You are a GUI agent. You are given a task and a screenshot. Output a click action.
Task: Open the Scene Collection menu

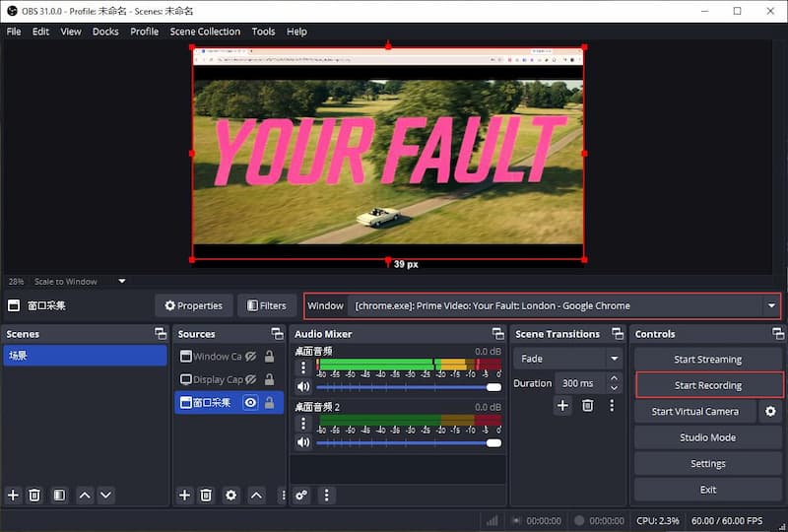pyautogui.click(x=205, y=32)
